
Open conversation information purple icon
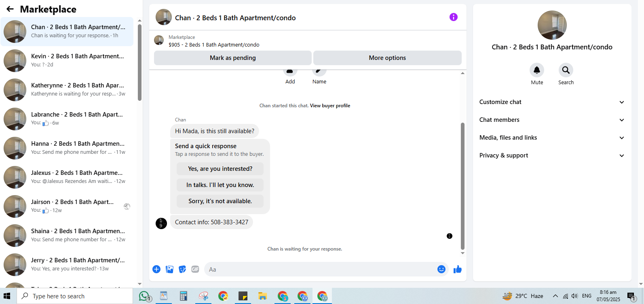click(454, 17)
